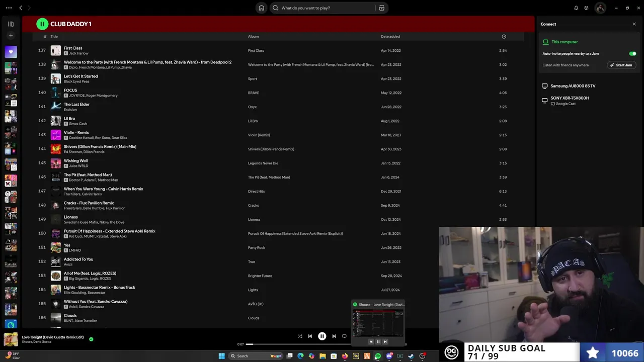Viewport: 644px width, 362px height.
Task: Sort by the duration clock icon
Action: 504,36
